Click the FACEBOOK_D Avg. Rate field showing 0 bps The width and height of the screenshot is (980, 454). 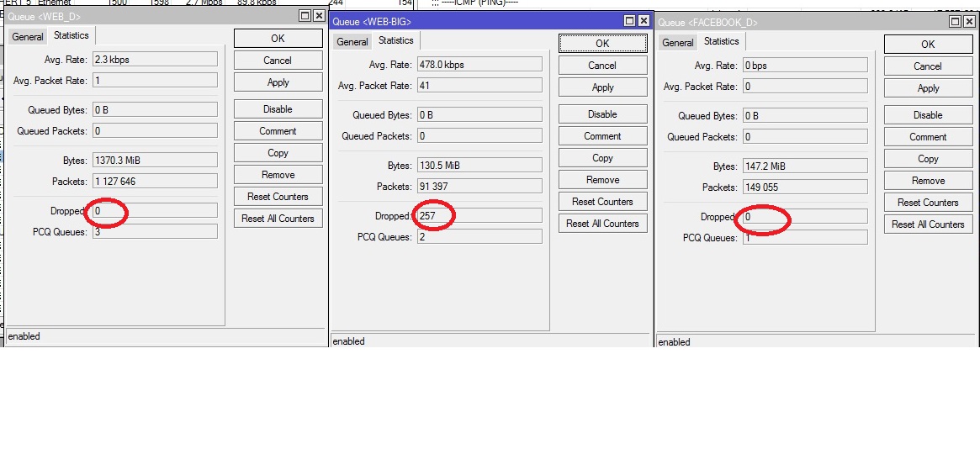tap(806, 65)
